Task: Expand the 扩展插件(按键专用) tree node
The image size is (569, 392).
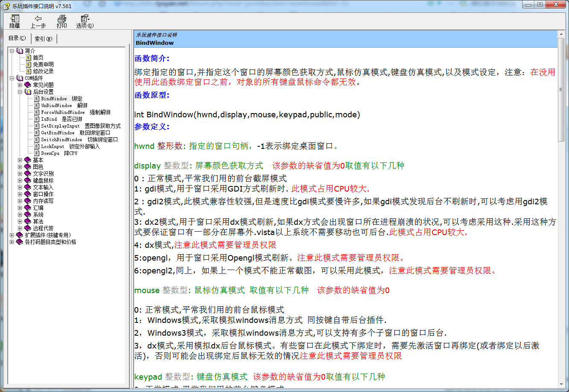Action: click(x=12, y=235)
